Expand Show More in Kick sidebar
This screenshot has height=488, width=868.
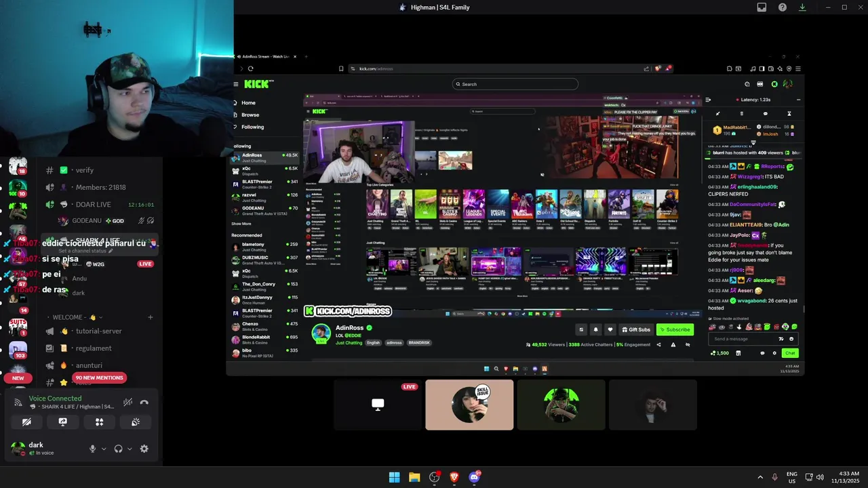click(241, 224)
